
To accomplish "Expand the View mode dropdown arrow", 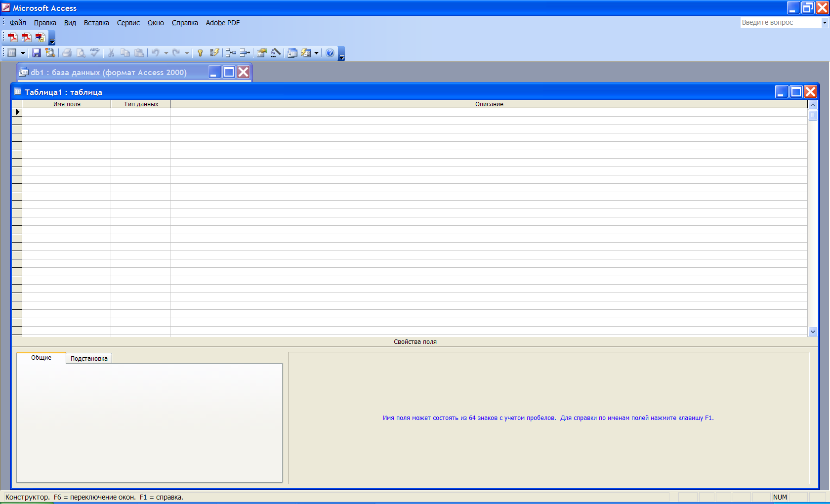I will 23,53.
